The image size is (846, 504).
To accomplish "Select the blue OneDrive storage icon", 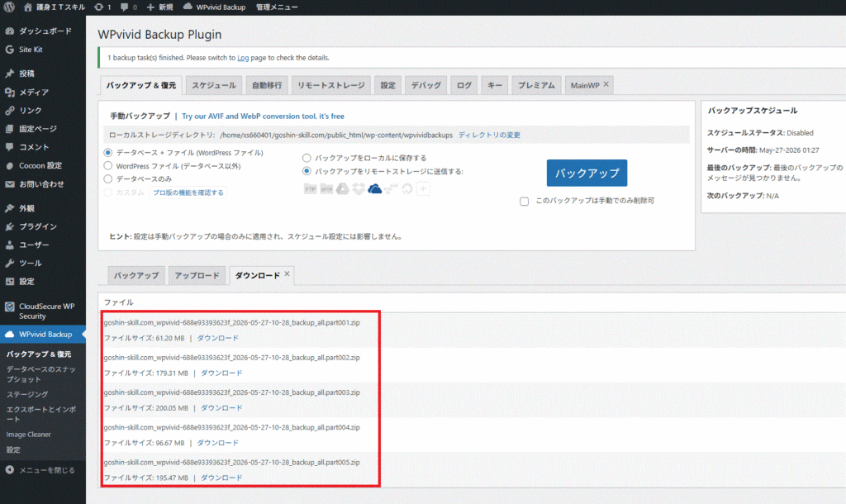I will [x=374, y=189].
